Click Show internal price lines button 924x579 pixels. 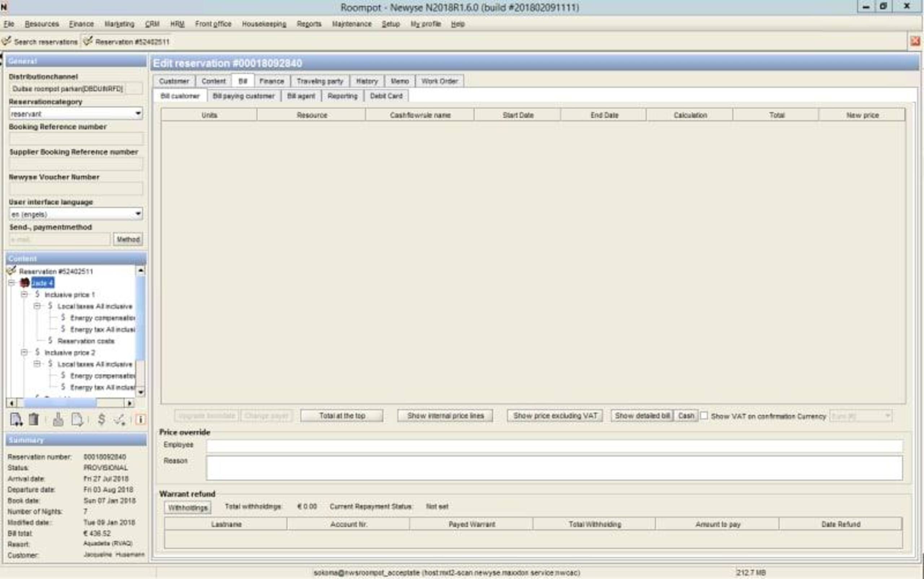click(x=445, y=416)
